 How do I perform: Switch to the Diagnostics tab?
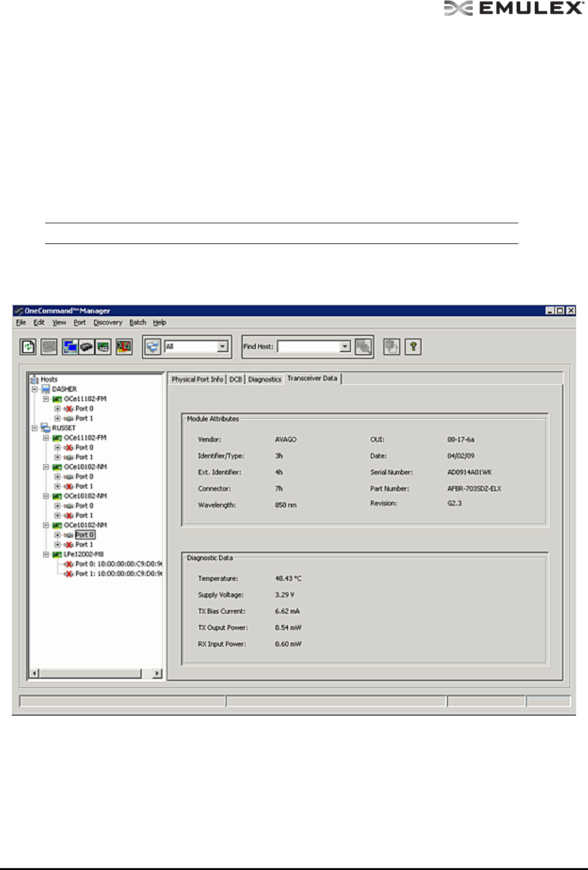click(x=265, y=379)
